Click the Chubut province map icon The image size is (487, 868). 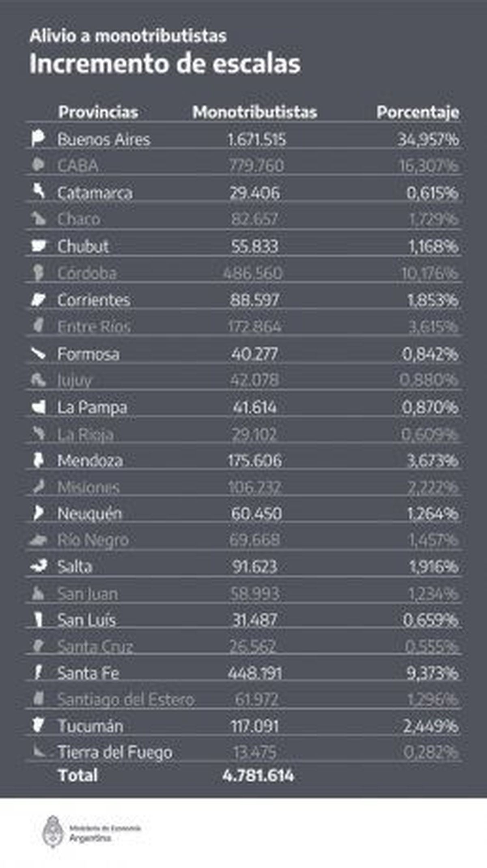[x=39, y=245]
